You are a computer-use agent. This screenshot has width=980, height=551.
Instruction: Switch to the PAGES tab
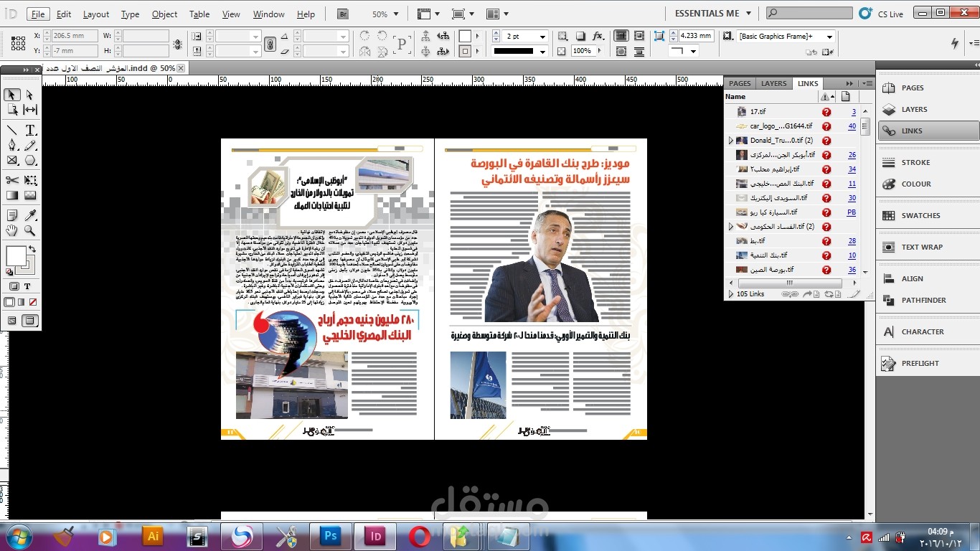tap(740, 83)
